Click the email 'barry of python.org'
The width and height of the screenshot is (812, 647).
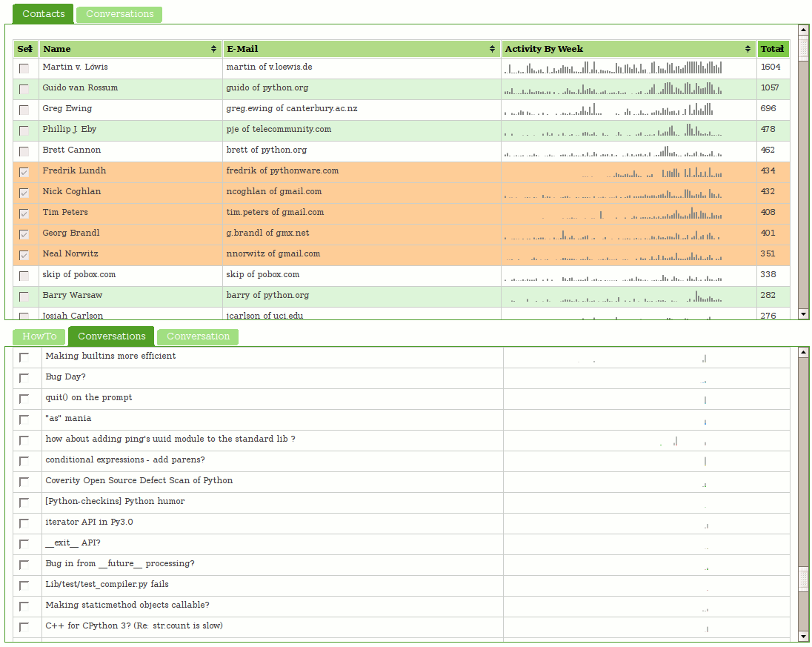pyautogui.click(x=267, y=295)
